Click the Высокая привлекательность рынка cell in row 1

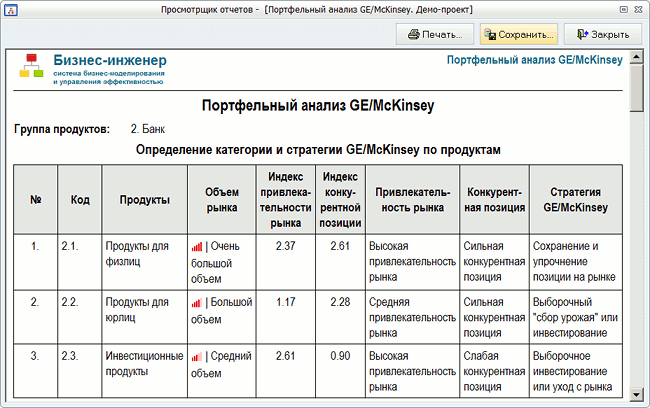[x=412, y=262]
